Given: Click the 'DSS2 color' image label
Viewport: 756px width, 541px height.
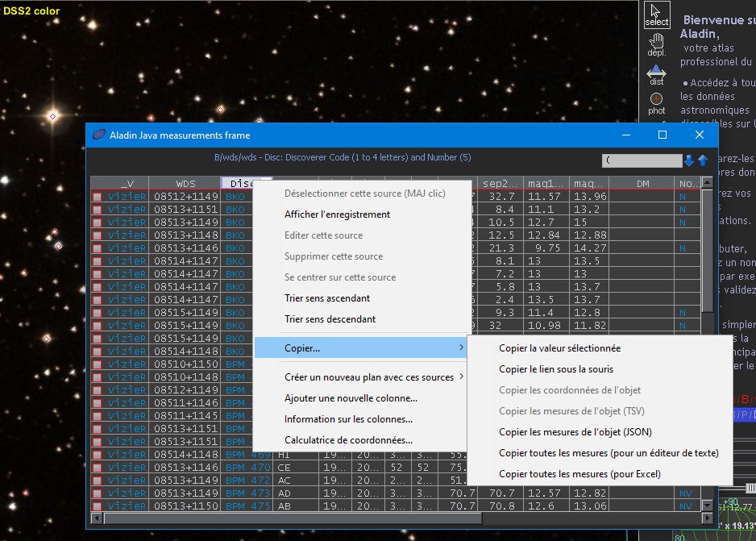Looking at the screenshot, I should [x=31, y=10].
